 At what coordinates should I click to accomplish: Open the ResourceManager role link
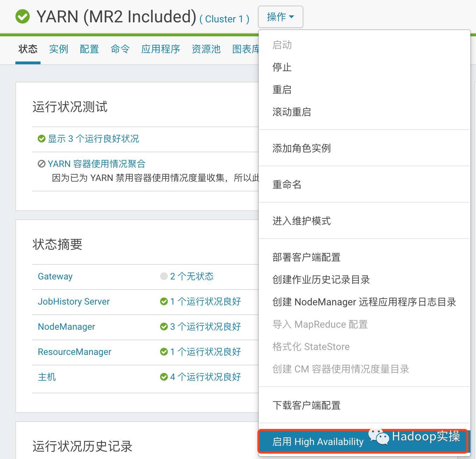tap(74, 352)
